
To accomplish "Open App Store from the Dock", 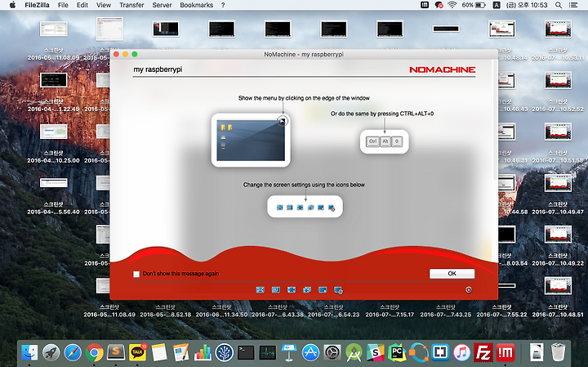I will [x=311, y=353].
